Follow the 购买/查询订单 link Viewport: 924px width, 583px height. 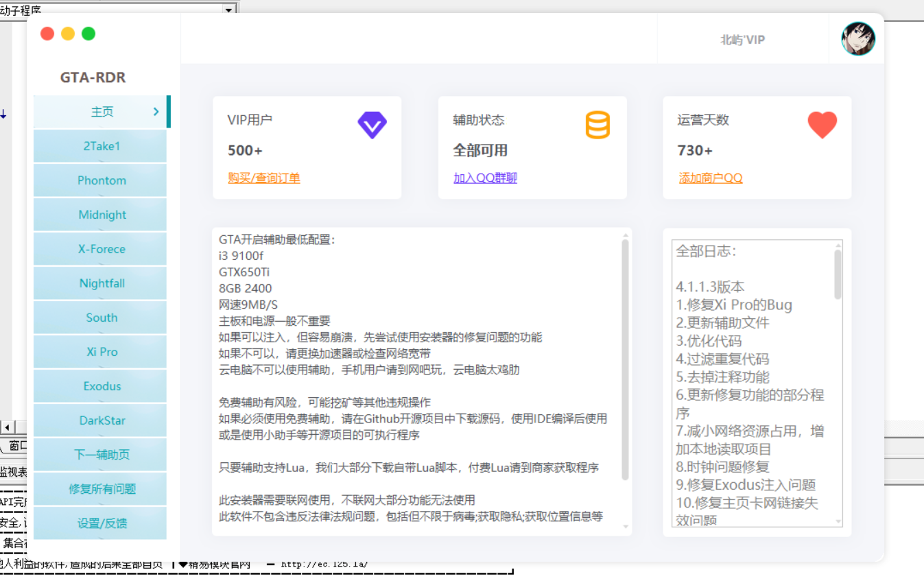(x=264, y=178)
